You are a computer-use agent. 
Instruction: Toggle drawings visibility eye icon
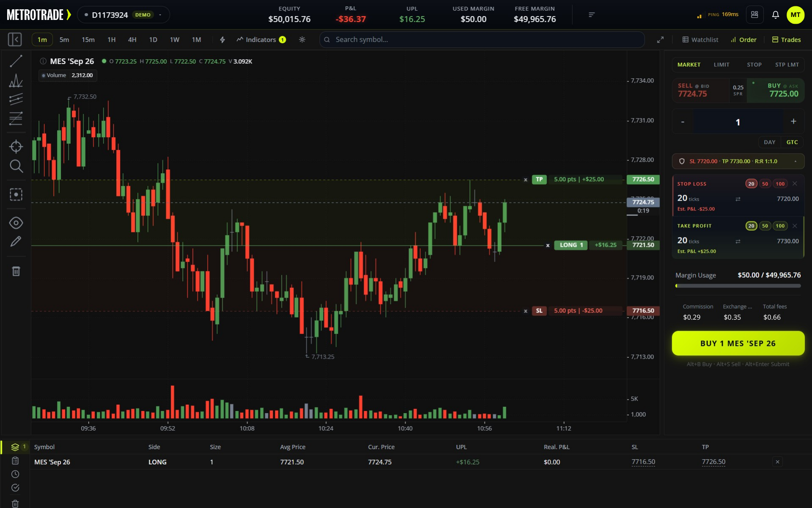click(16, 223)
